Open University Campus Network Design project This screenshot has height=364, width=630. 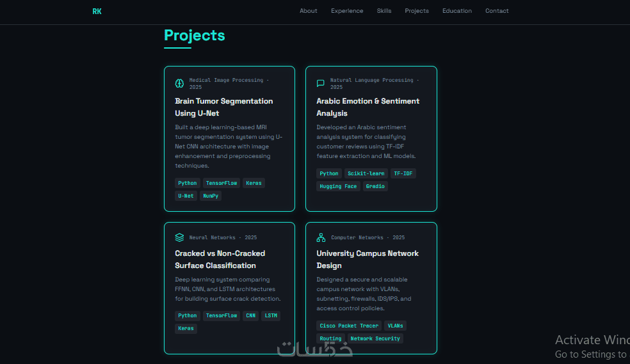click(x=367, y=259)
